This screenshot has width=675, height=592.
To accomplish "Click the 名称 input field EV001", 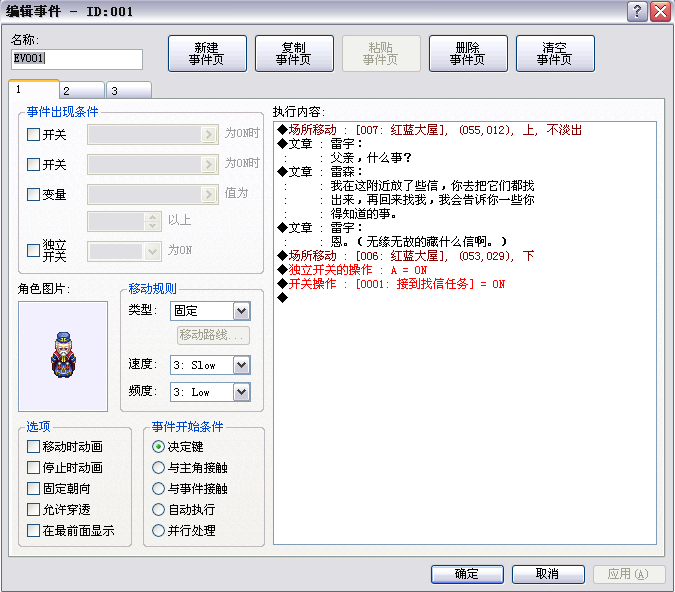I will pyautogui.click(x=77, y=59).
